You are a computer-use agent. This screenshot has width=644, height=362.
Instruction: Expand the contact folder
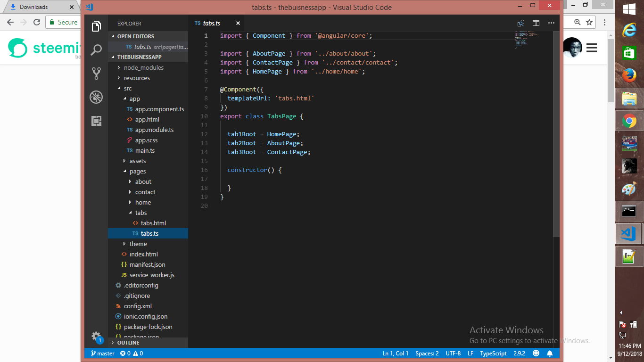click(148, 192)
